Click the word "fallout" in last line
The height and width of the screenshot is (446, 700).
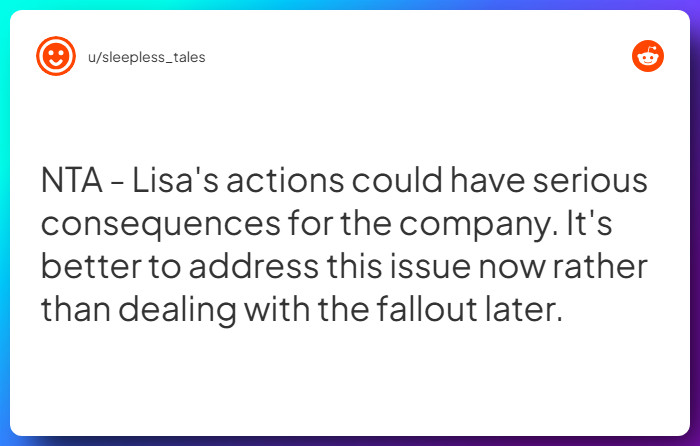coord(447,309)
